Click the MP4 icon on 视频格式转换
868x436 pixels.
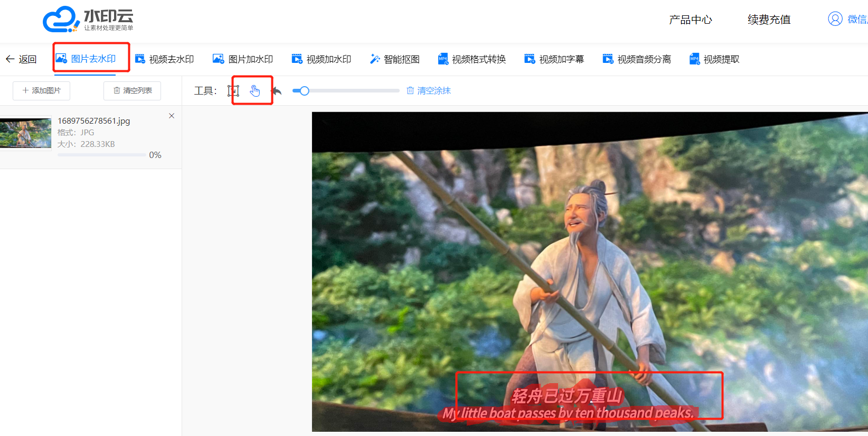pyautogui.click(x=443, y=59)
